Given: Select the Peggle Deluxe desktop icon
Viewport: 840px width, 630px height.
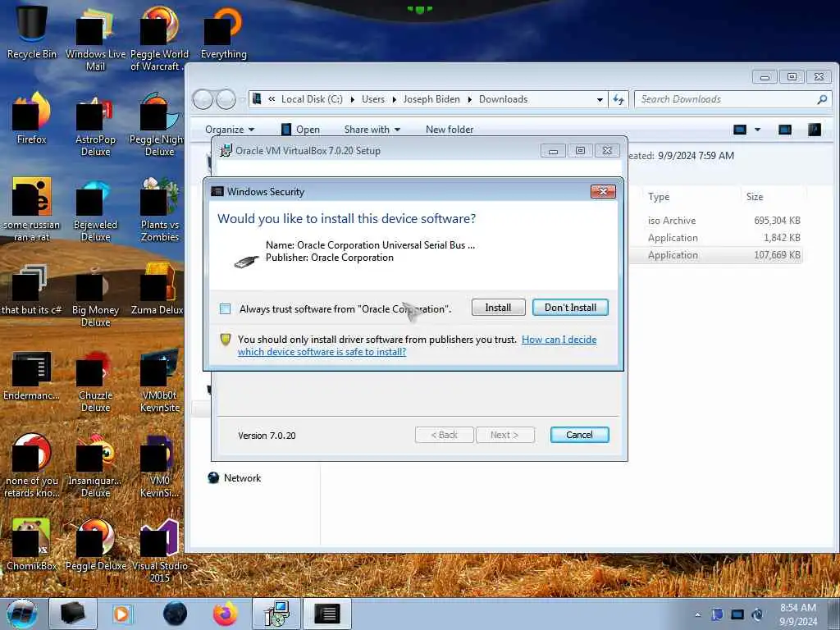Looking at the screenshot, I should (x=95, y=544).
